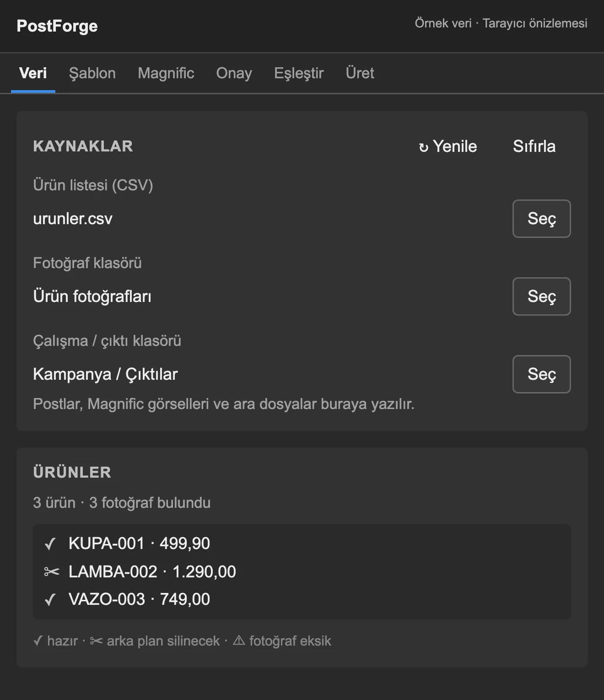Screen dimensions: 604x700
Task: Go to the Onay tab
Action: 234,73
